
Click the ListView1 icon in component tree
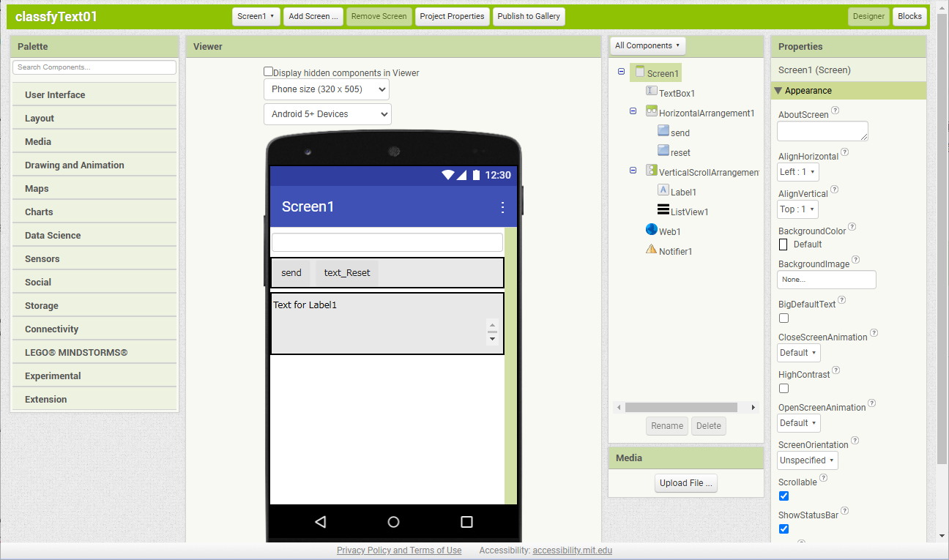663,209
